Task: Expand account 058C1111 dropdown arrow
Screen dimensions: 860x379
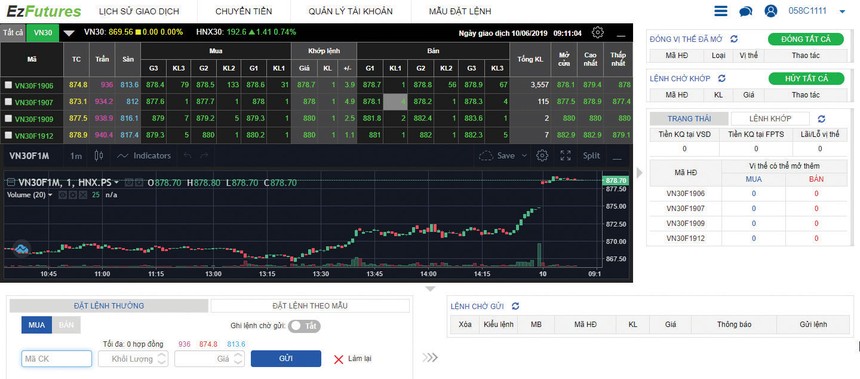Action: click(842, 12)
